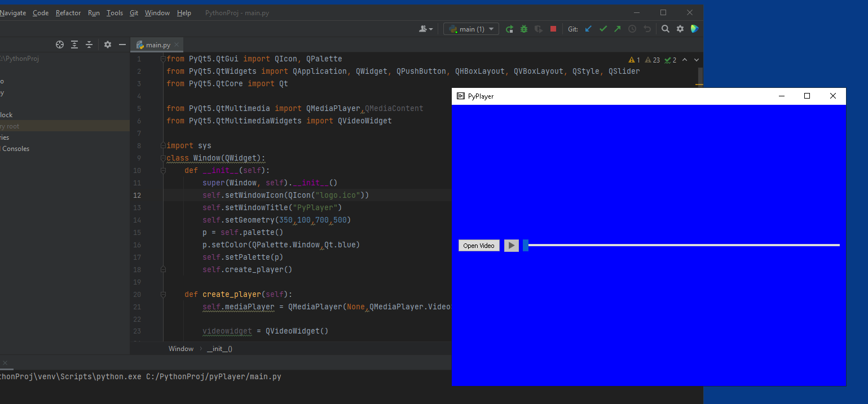Open the Tools menu
Screen dimensions: 868x404
pos(114,13)
